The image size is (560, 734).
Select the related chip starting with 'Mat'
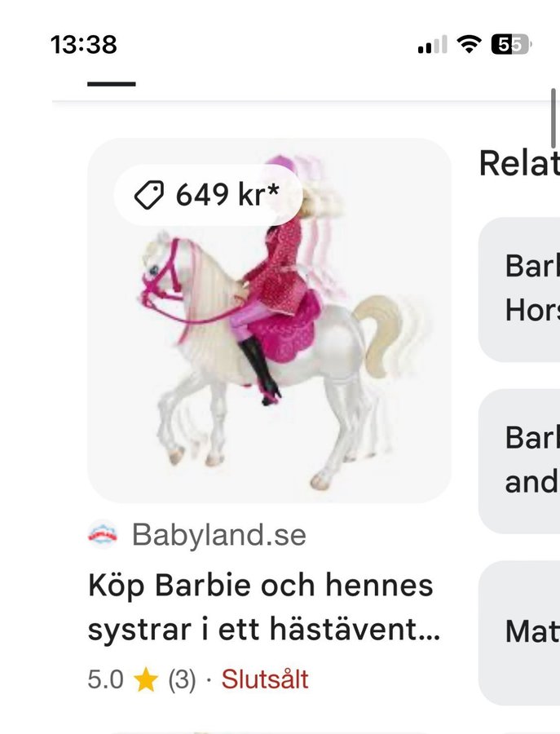[519, 633]
